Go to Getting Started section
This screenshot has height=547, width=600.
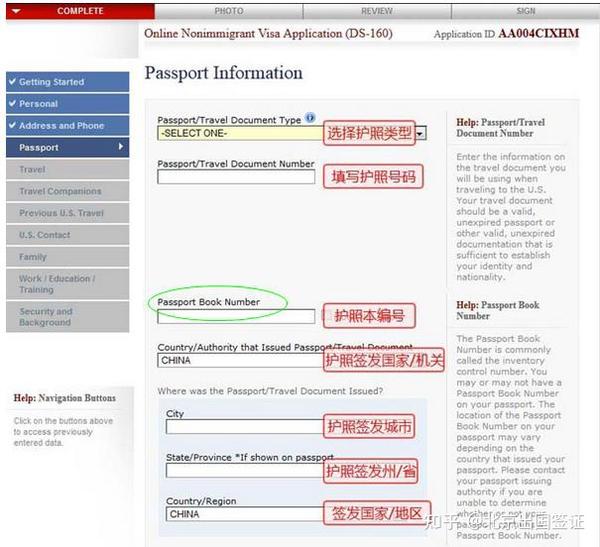tap(68, 82)
